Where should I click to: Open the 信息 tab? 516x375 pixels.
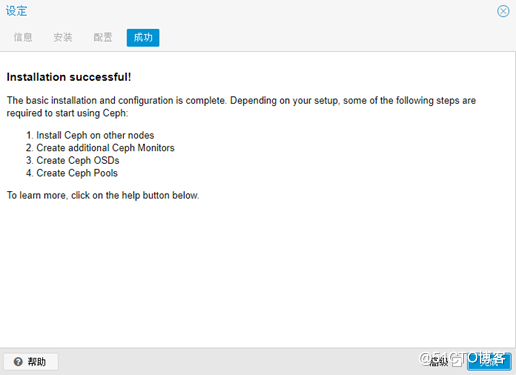pyautogui.click(x=23, y=37)
